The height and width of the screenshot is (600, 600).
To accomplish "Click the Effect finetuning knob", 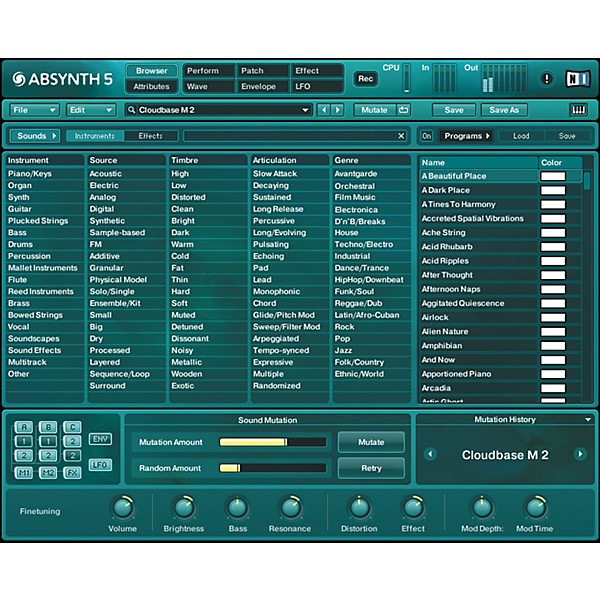I will pyautogui.click(x=413, y=507).
